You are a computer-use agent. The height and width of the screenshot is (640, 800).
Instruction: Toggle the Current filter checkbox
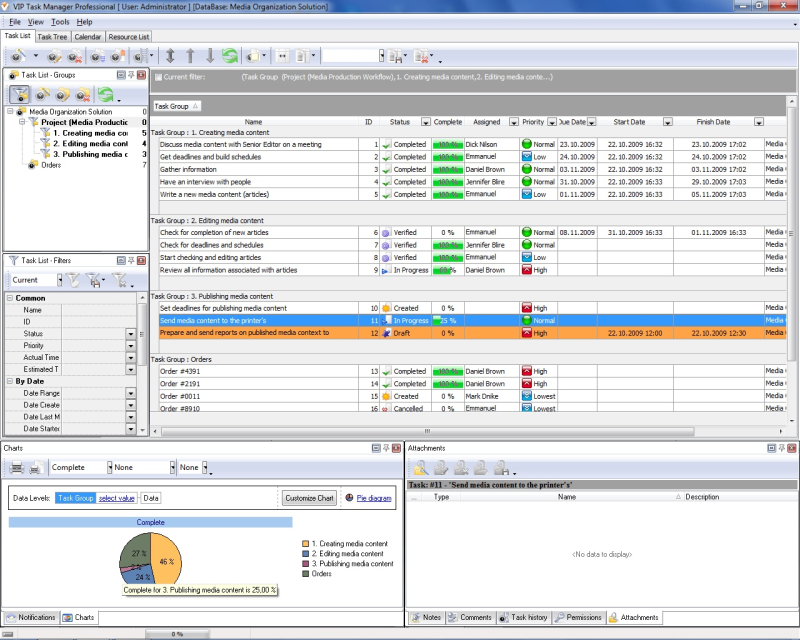pos(157,76)
